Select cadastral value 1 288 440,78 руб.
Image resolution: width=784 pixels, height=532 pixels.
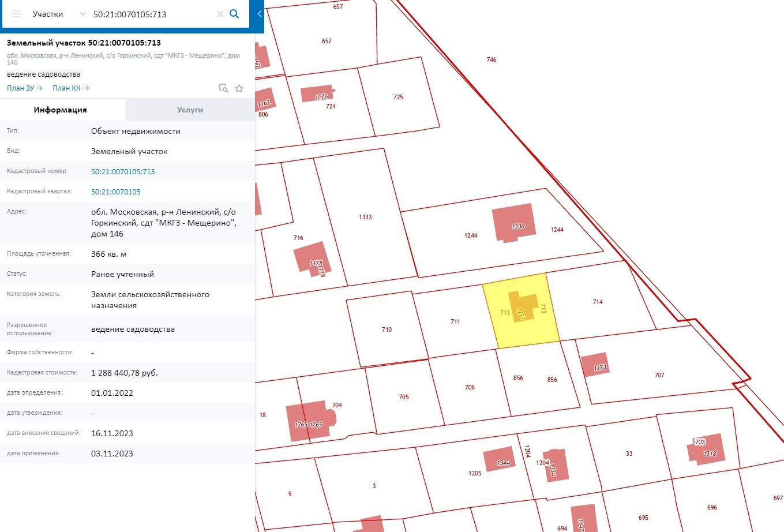125,373
